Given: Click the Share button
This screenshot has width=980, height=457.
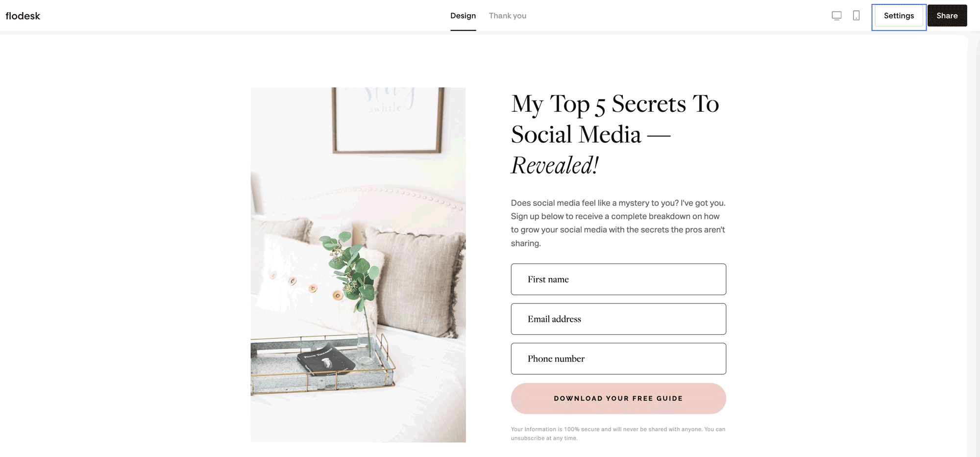Looking at the screenshot, I should (x=947, y=16).
